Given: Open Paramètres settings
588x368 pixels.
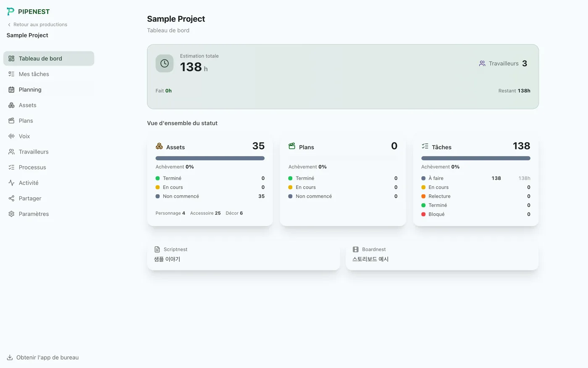Looking at the screenshot, I should [x=49, y=214].
